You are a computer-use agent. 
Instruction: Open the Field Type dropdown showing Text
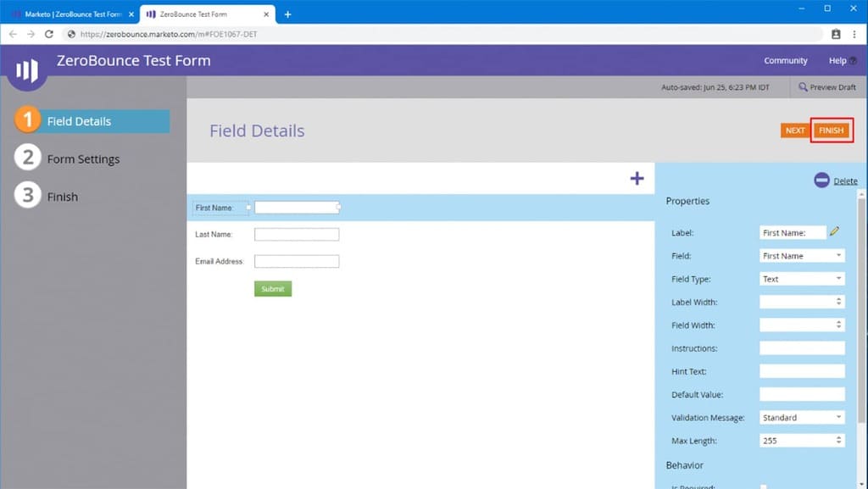[802, 280]
